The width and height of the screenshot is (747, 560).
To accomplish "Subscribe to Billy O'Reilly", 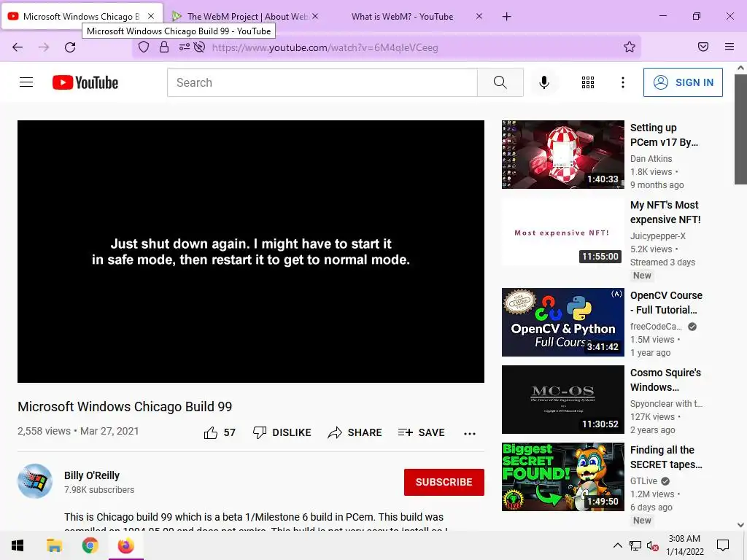I will [444, 482].
